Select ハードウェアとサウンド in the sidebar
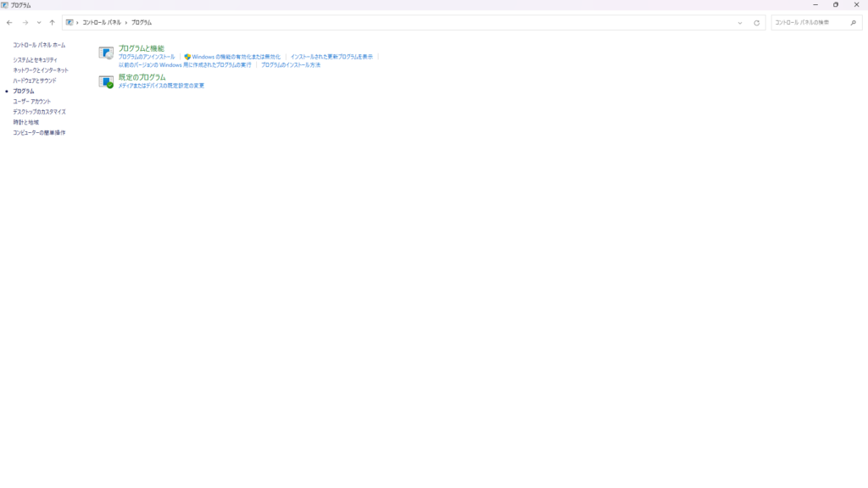 pos(35,80)
